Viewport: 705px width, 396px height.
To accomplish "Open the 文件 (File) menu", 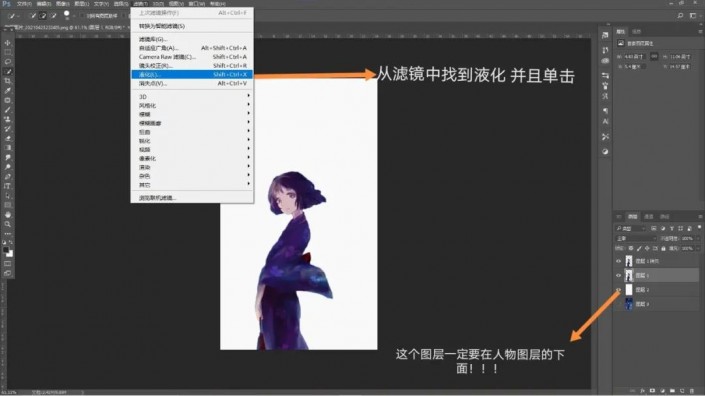I will click(24, 4).
